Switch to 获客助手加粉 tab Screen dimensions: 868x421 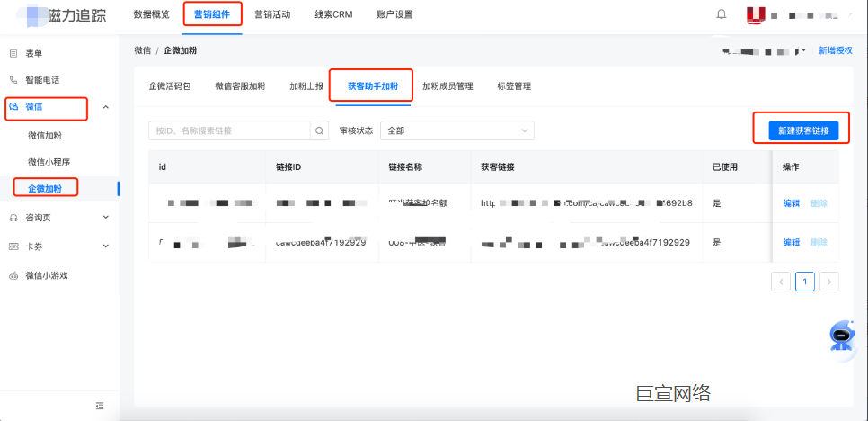373,85
